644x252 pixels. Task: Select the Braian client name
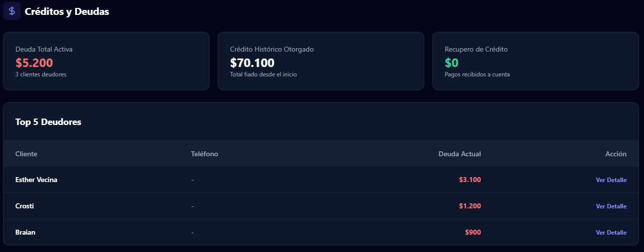(25, 233)
